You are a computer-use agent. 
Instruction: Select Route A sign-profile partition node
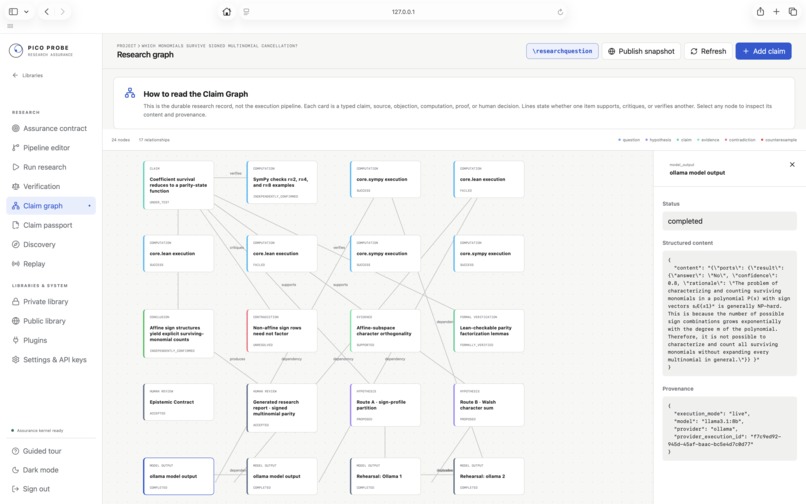click(x=385, y=405)
